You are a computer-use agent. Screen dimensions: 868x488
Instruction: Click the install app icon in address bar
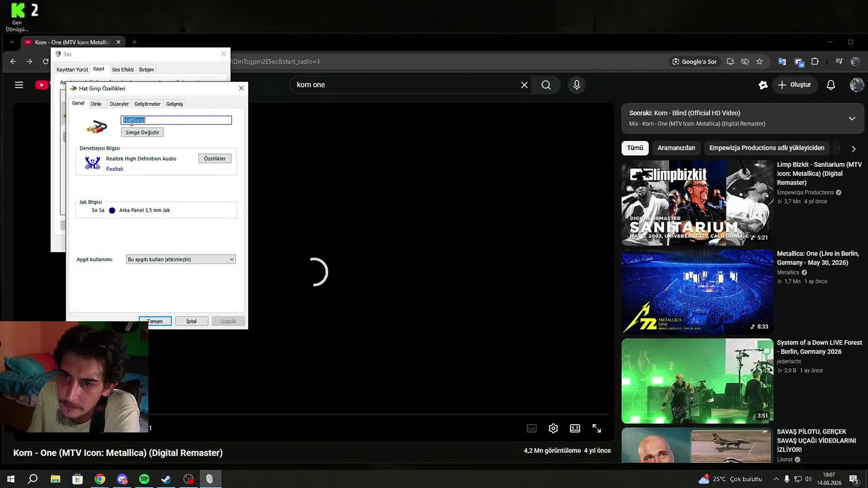tap(730, 61)
